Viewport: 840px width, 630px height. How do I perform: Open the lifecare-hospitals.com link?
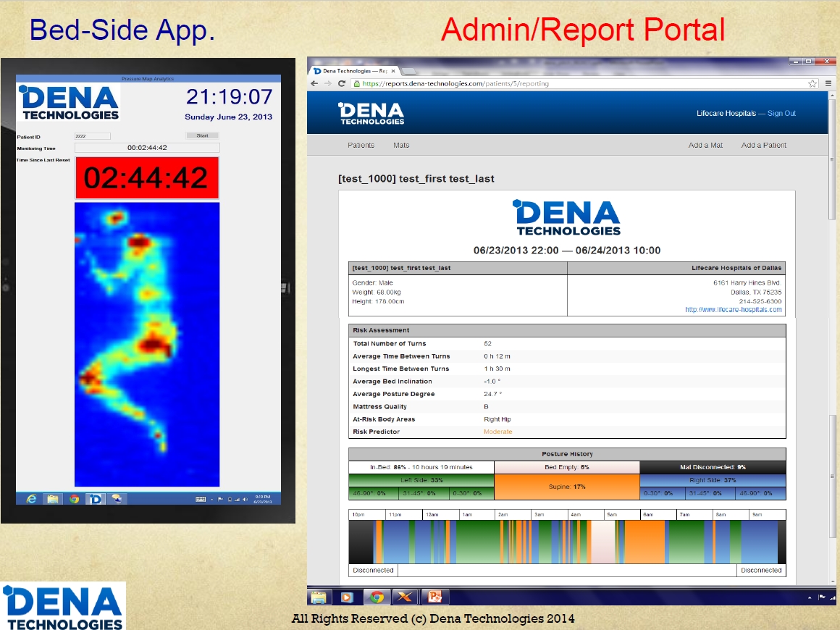(x=734, y=310)
